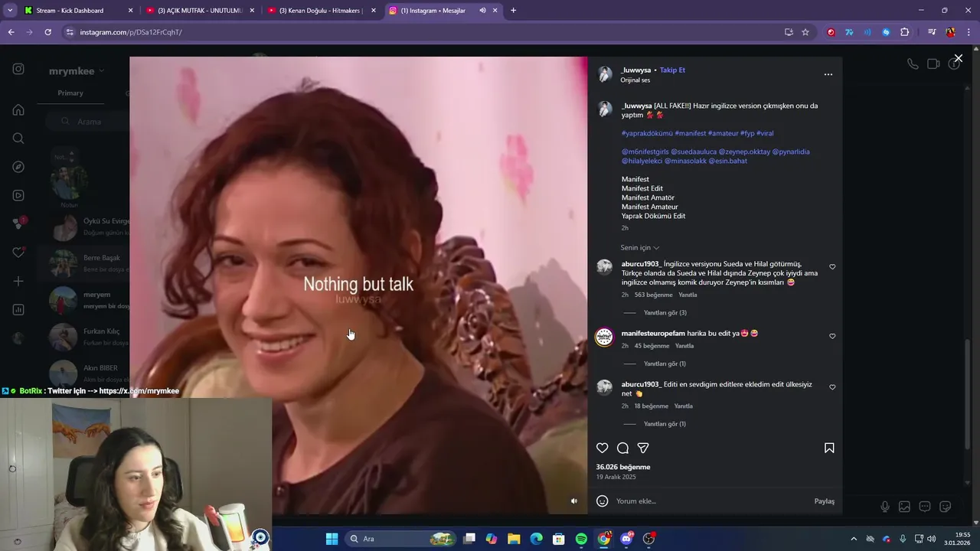Show hidden system tray icons

(854, 539)
